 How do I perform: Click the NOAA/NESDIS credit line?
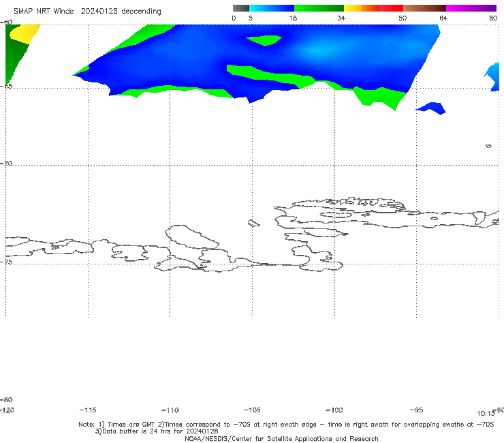tap(281, 438)
